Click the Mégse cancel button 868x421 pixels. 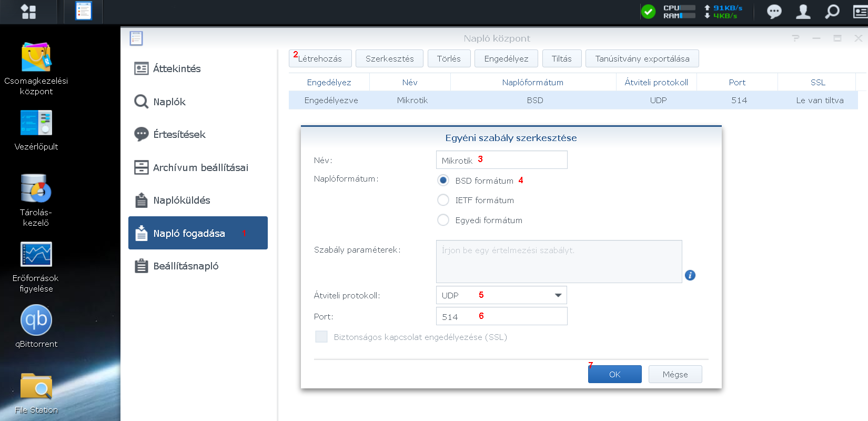(675, 374)
